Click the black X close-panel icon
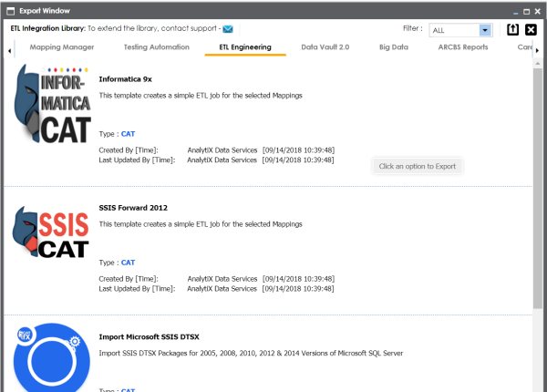Viewport: 547px width, 392px height. pyautogui.click(x=531, y=29)
